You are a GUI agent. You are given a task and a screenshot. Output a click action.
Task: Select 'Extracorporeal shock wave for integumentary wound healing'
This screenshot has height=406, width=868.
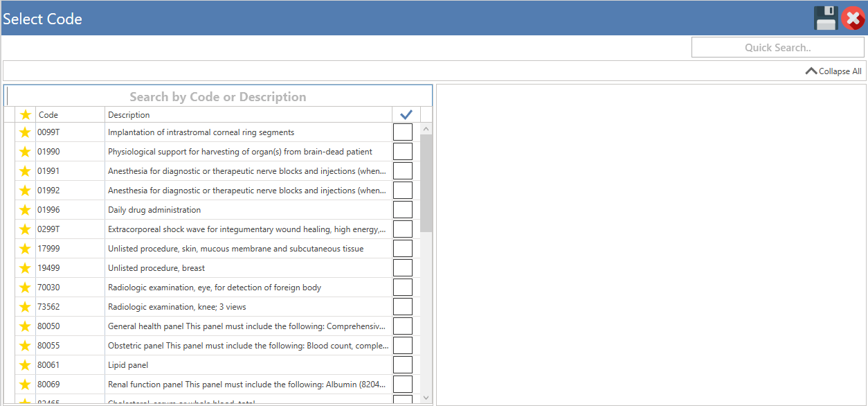[247, 229]
